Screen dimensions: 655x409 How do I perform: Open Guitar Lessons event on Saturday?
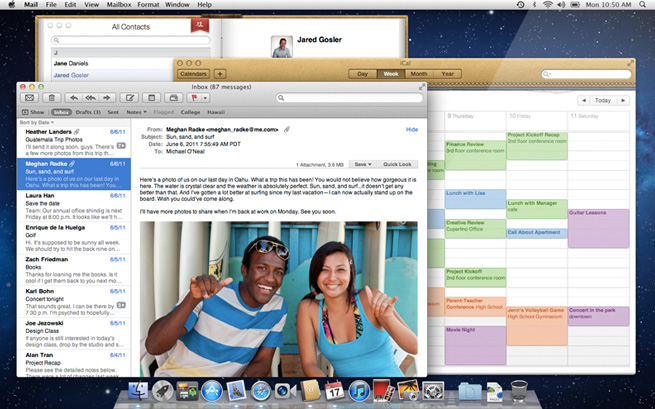pos(599,229)
